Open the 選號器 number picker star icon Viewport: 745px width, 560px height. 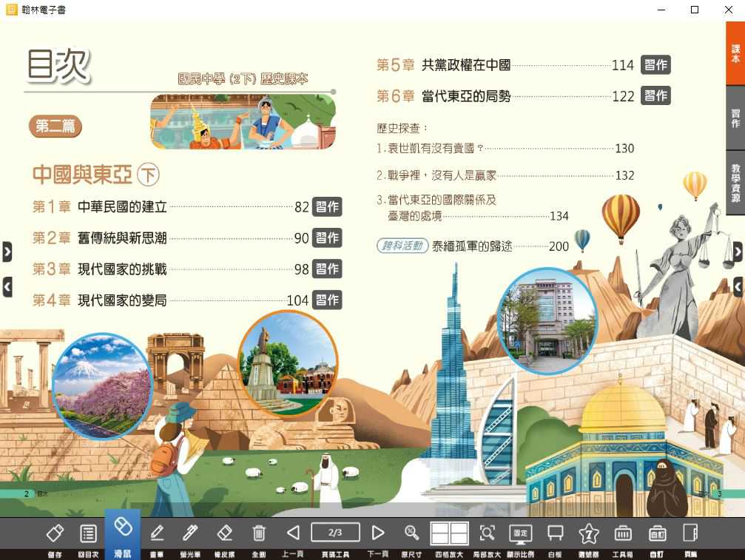[589, 533]
